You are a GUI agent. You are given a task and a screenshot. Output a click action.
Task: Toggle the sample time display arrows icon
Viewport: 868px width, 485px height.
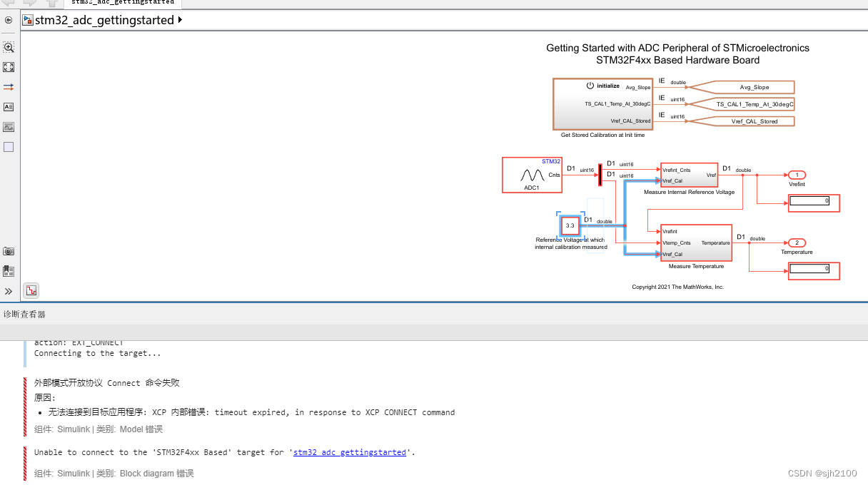(x=9, y=87)
